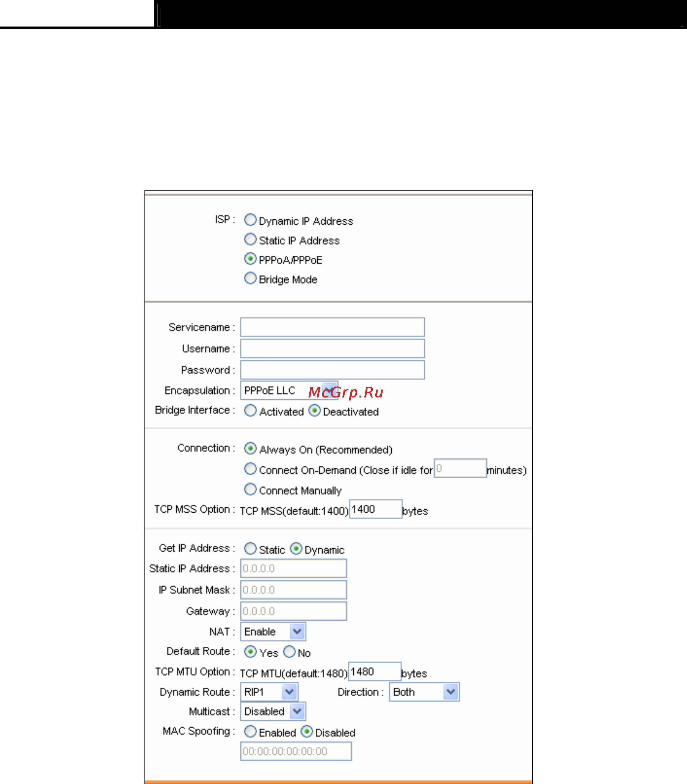Viewport: 687px width, 784px height.
Task: Select PPPoA/PPPoE ISP option
Action: (x=250, y=259)
